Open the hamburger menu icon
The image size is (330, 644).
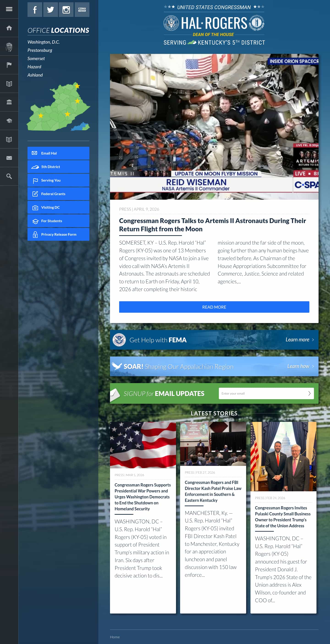9,9
